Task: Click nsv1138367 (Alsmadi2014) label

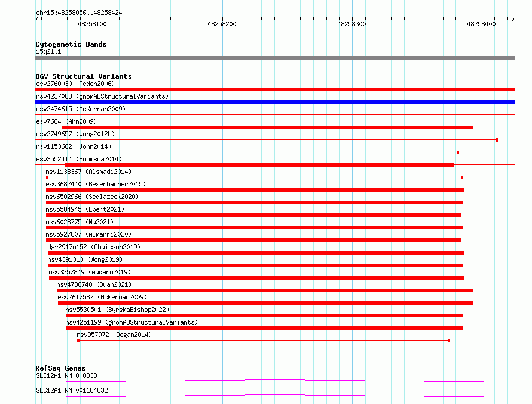Action: click(x=88, y=172)
